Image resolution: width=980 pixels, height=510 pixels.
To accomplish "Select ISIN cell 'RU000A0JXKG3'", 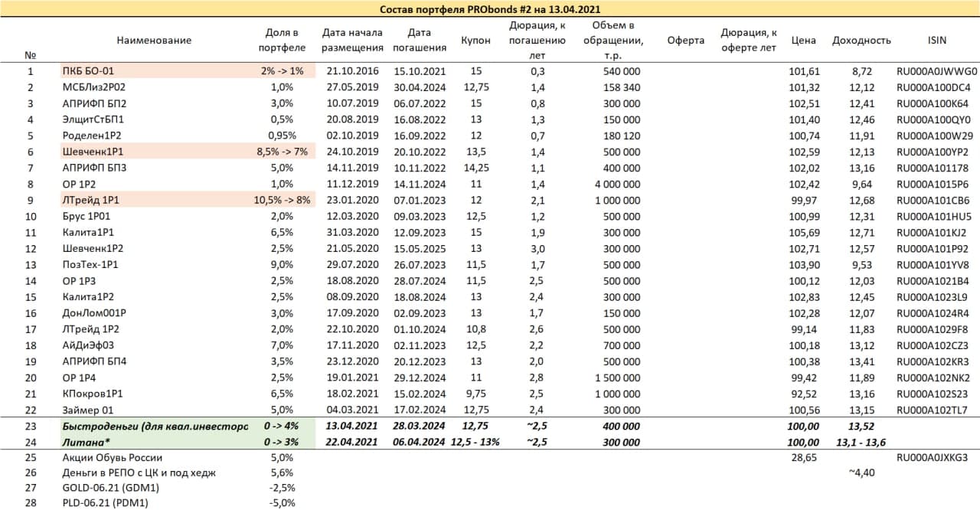I will point(933,458).
